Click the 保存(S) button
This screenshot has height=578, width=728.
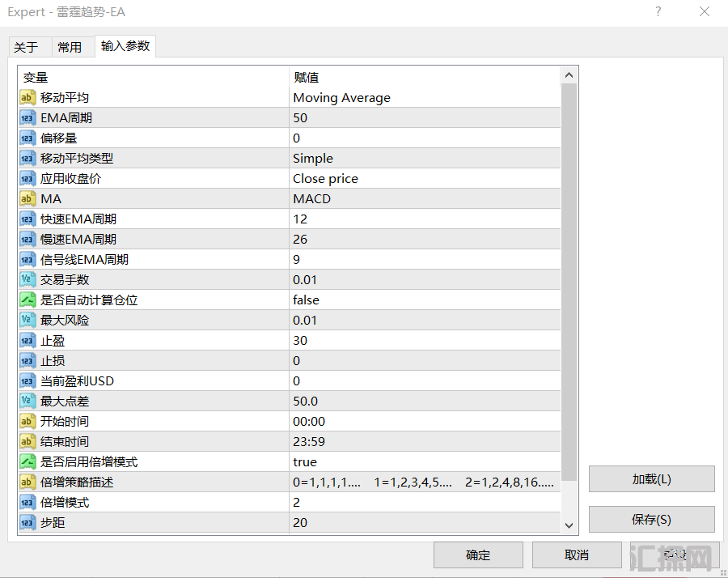click(x=651, y=520)
